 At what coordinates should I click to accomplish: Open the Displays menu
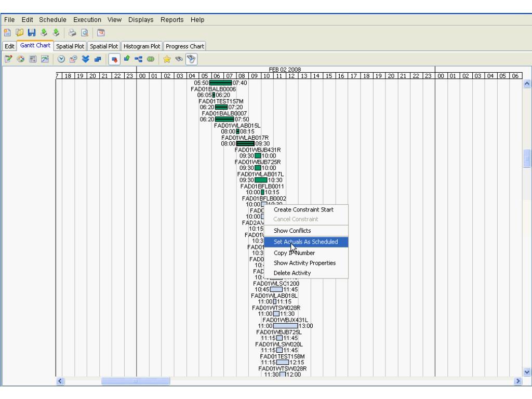tap(141, 20)
